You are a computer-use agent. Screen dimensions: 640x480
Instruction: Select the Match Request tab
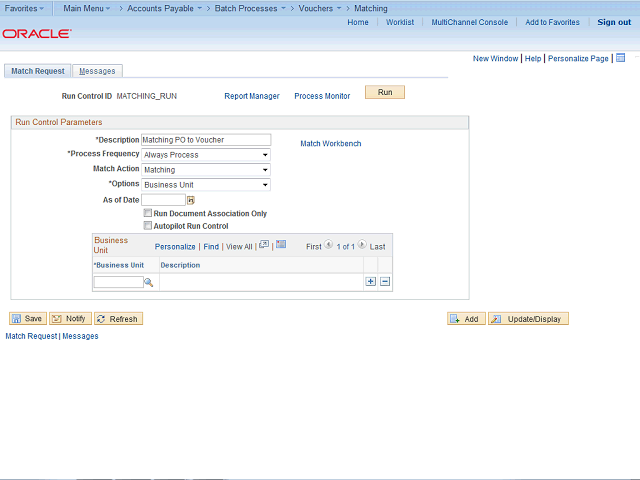(38, 71)
